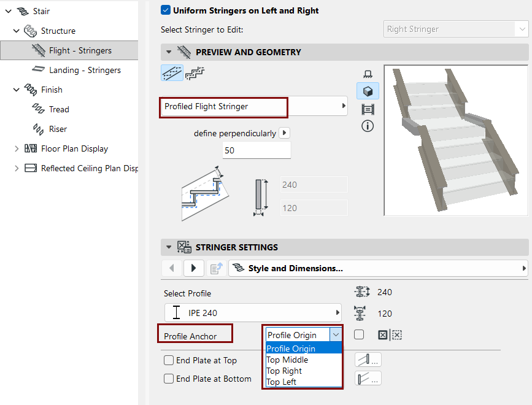Choose Profile Origin in the anchor list

pos(304,349)
